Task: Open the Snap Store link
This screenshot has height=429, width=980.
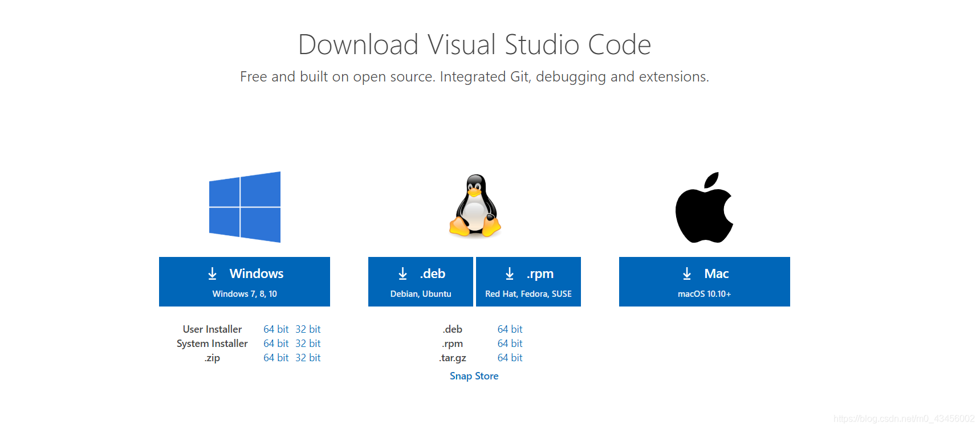Action: (x=474, y=376)
